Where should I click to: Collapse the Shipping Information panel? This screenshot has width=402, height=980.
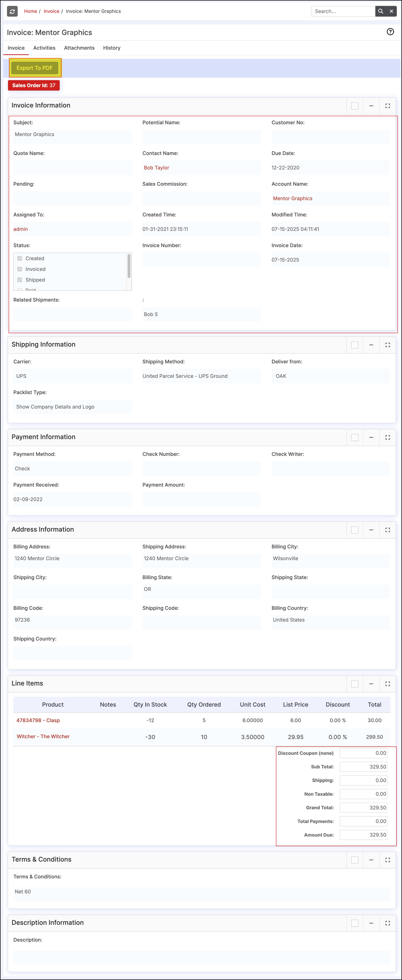tap(371, 345)
